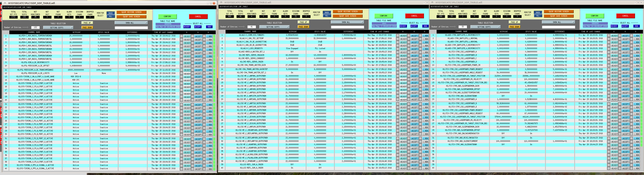The width and height of the screenshot is (644, 175).
Task: Click red CANCEL button in PLC2SDF window
Action: click(x=414, y=16)
